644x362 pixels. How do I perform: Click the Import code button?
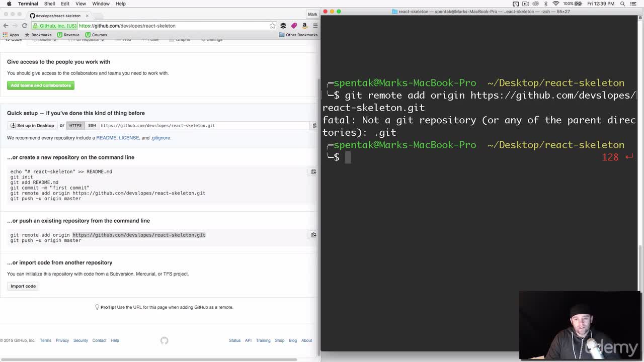coord(23,286)
